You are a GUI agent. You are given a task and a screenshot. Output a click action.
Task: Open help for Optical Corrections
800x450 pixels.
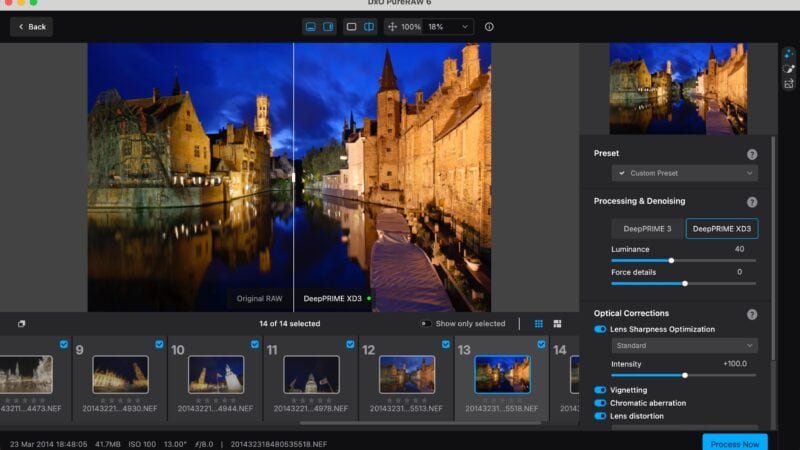[x=752, y=314]
